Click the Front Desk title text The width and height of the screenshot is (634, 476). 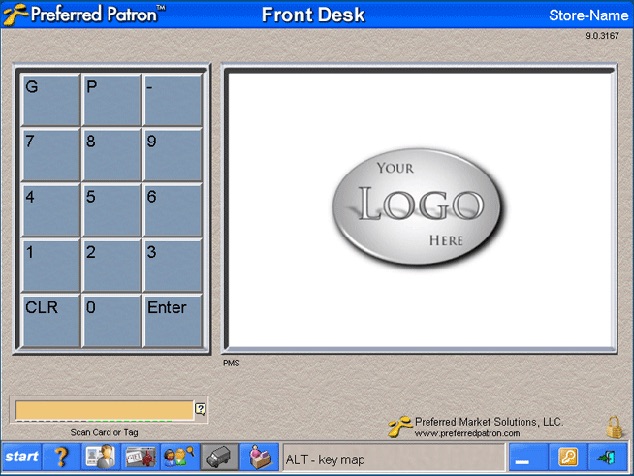tap(313, 15)
